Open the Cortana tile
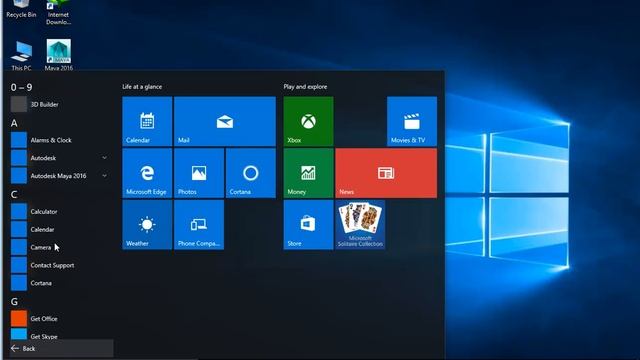Screen dimensions: 640x360 point(251,173)
